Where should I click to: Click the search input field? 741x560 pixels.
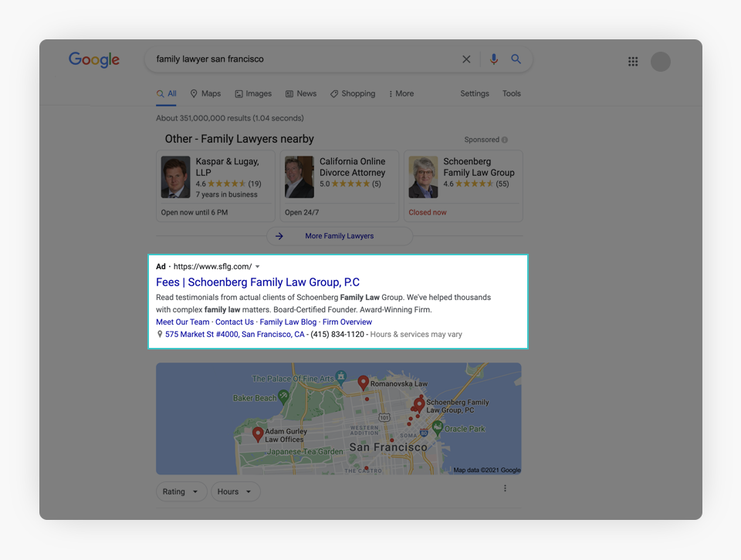tap(301, 59)
